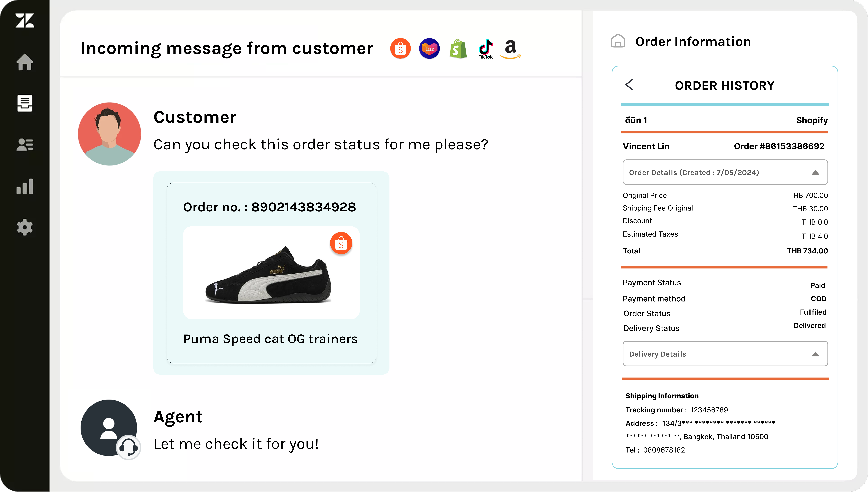868x492 pixels.
Task: Open the Home icon in sidebar
Action: 25,62
